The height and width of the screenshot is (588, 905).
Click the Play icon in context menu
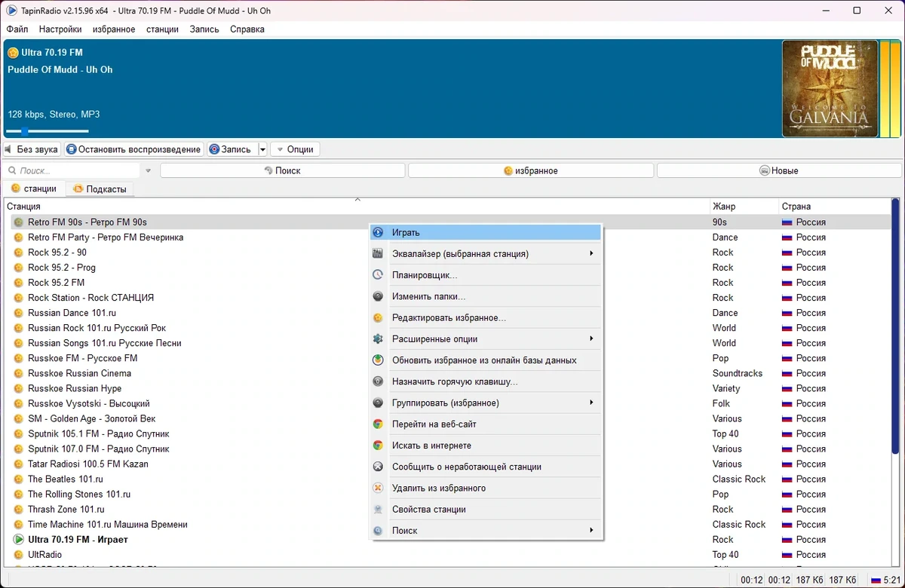coord(379,232)
